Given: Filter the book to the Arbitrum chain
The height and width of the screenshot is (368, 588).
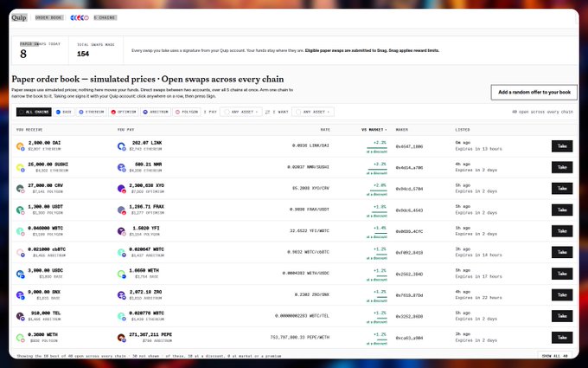Looking at the screenshot, I should 156,112.
